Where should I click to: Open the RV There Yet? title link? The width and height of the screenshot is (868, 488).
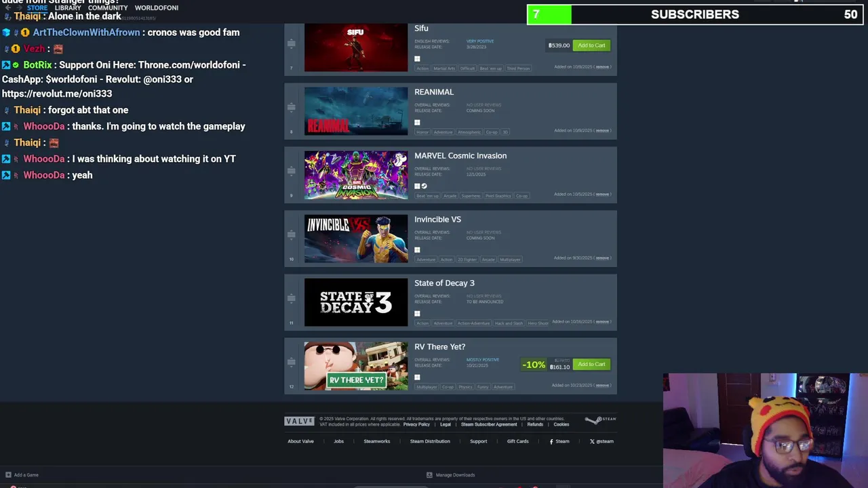pos(439,347)
